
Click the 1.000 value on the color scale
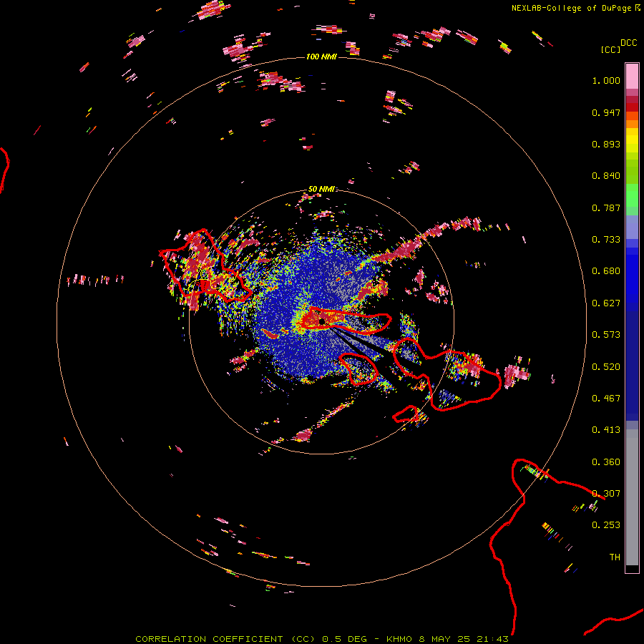pyautogui.click(x=606, y=80)
